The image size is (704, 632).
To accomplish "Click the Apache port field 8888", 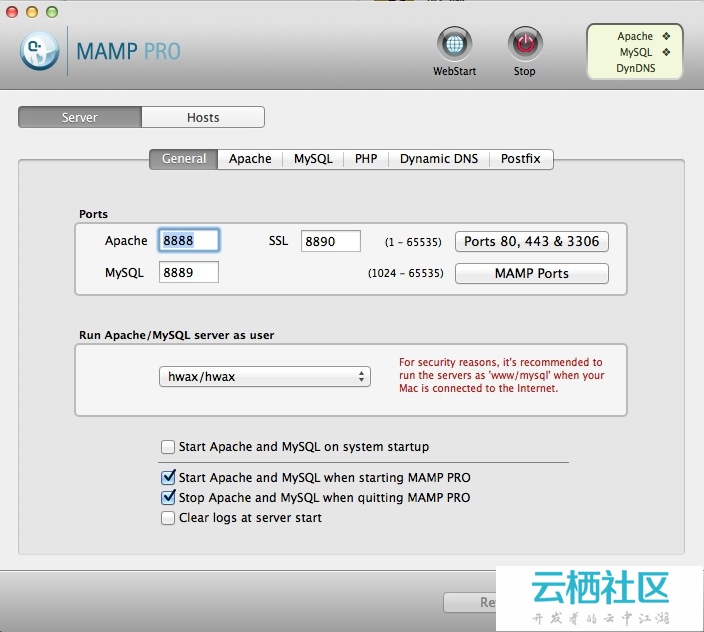I will point(189,241).
